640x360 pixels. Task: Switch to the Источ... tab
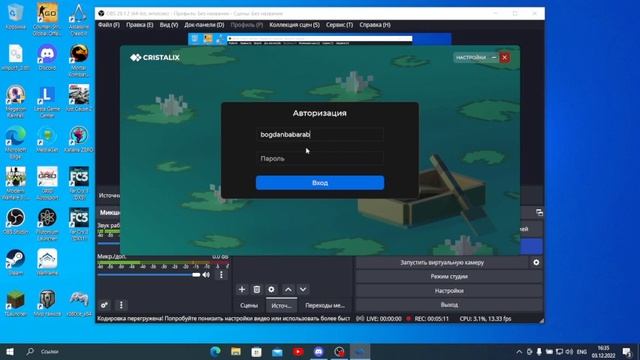281,305
